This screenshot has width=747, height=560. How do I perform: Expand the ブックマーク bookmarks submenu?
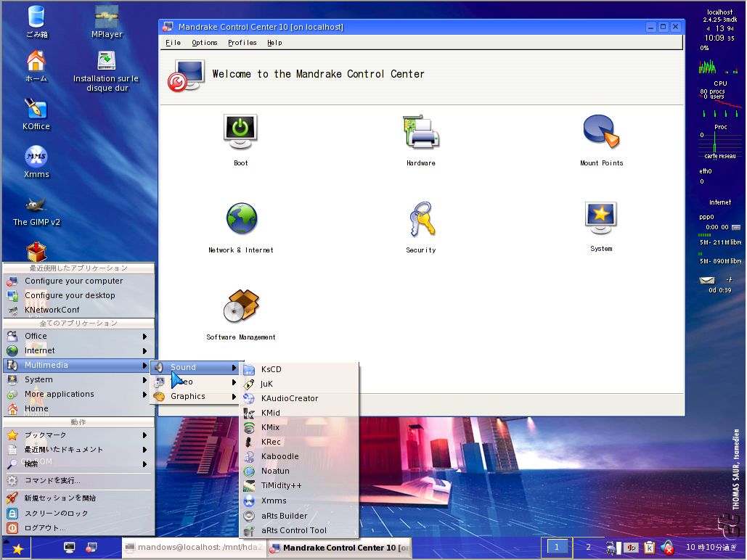click(x=78, y=435)
